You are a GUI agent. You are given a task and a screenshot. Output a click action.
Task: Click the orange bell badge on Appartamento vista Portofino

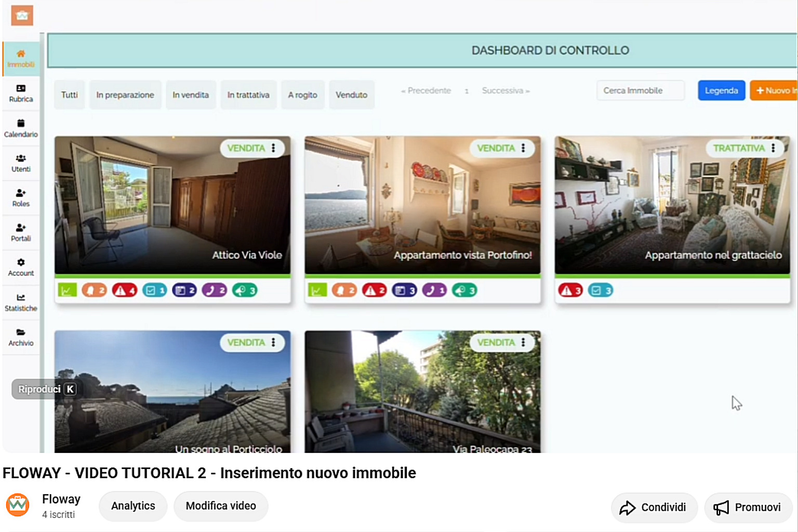[x=344, y=290]
